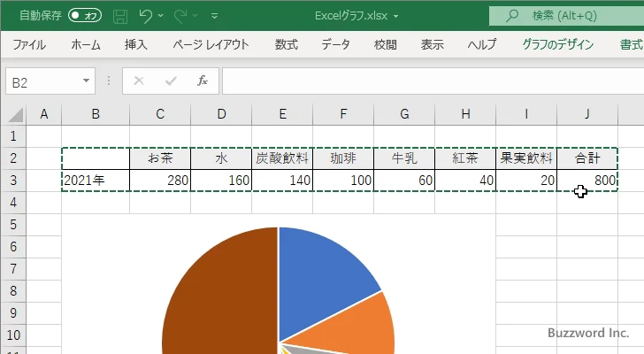Image resolution: width=644 pixels, height=354 pixels.
Task: Click the 紅茶 cell
Action: pos(465,158)
